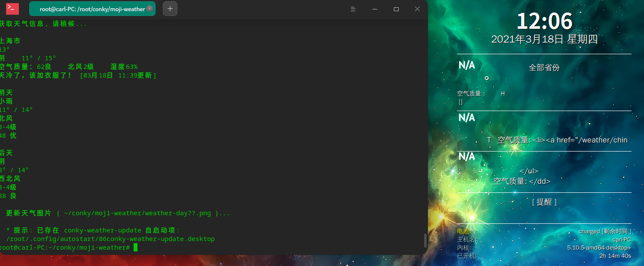Click the 'charged [剩余时间 ]' value
644x266 pixels.
tap(605, 232)
